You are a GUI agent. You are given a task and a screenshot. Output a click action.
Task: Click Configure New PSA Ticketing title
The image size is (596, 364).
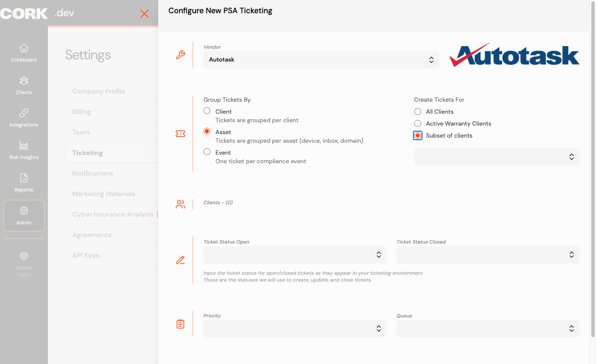220,11
